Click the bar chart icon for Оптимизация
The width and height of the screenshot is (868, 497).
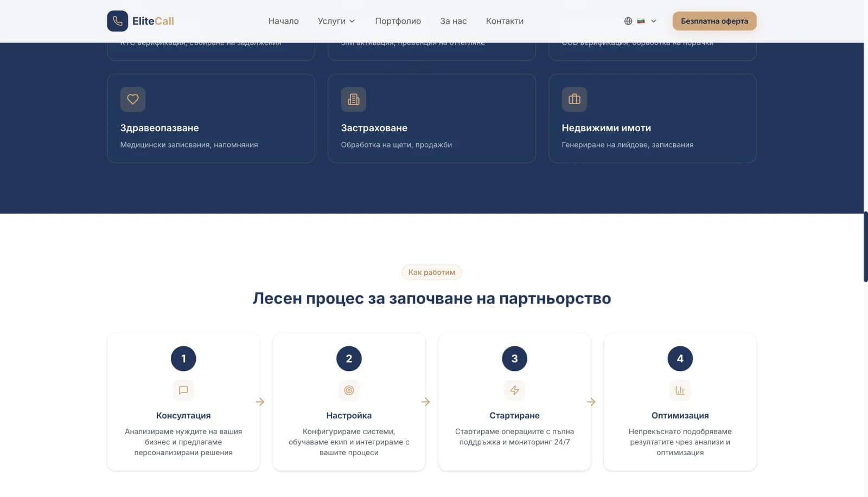pyautogui.click(x=680, y=390)
